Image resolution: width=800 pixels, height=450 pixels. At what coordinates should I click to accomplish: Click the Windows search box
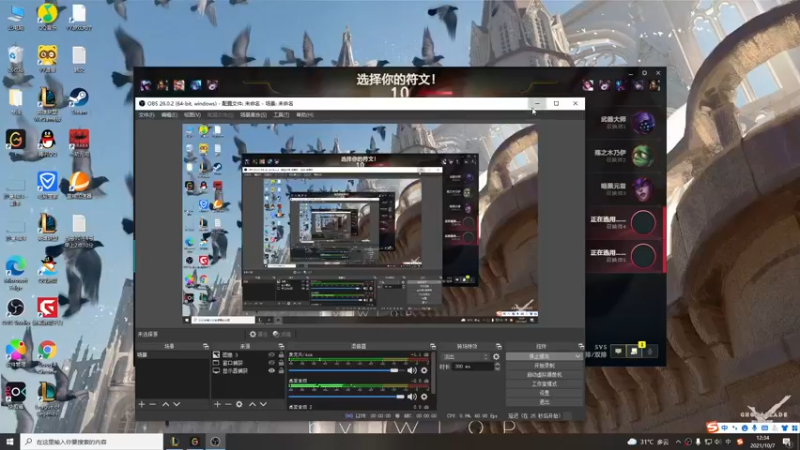92,442
